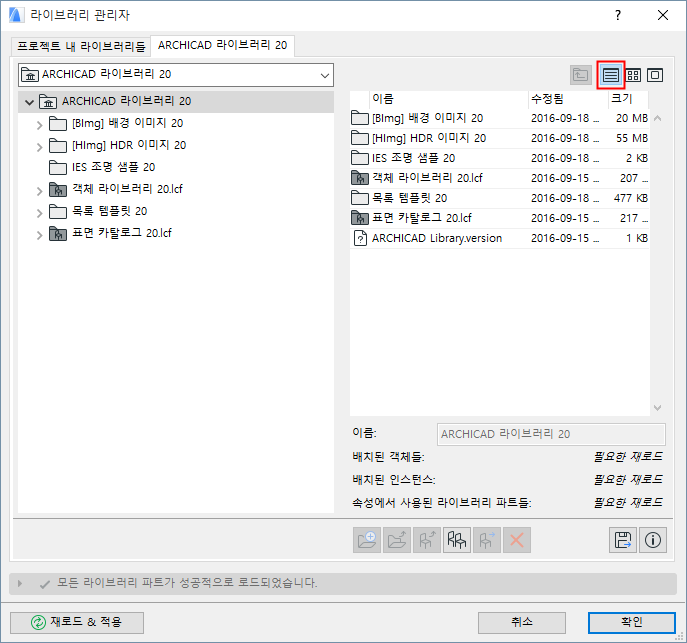Expand 표면 카탈로그 20.lcf tree node
This screenshot has height=643, width=687.
[x=39, y=235]
